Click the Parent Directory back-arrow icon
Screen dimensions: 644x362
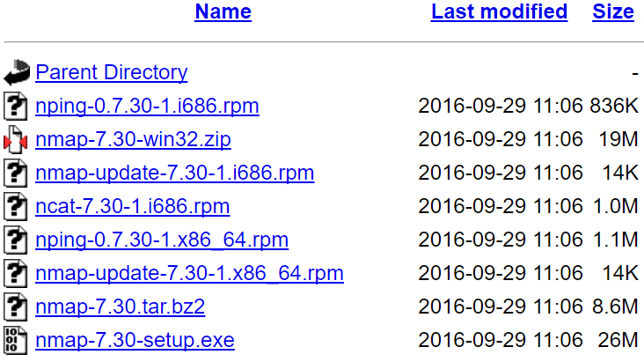click(17, 73)
